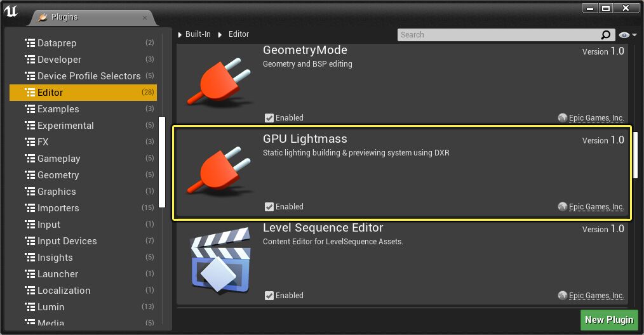Disable the GPU Lightmass Enabled checkbox

269,207
